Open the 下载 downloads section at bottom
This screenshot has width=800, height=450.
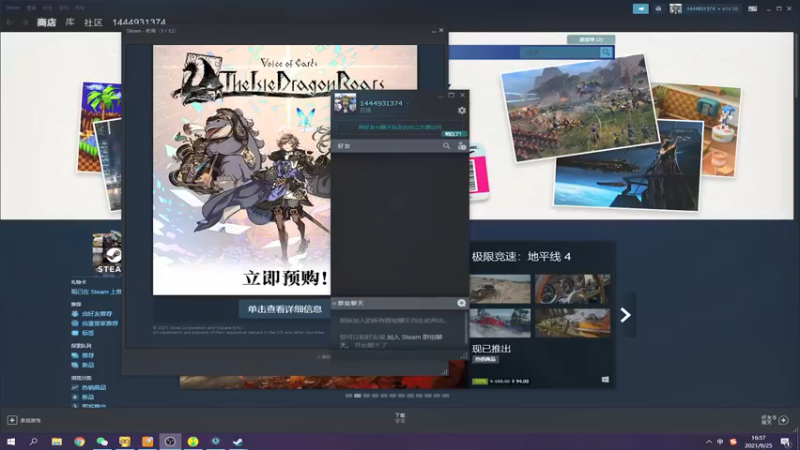[400, 418]
